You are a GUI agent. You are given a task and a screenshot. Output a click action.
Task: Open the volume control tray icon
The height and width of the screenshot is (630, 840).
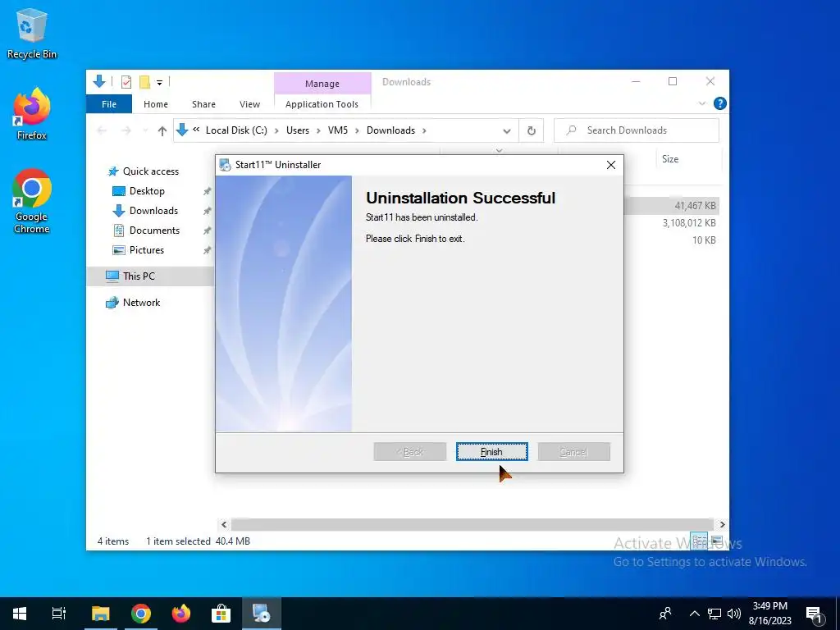734,614
